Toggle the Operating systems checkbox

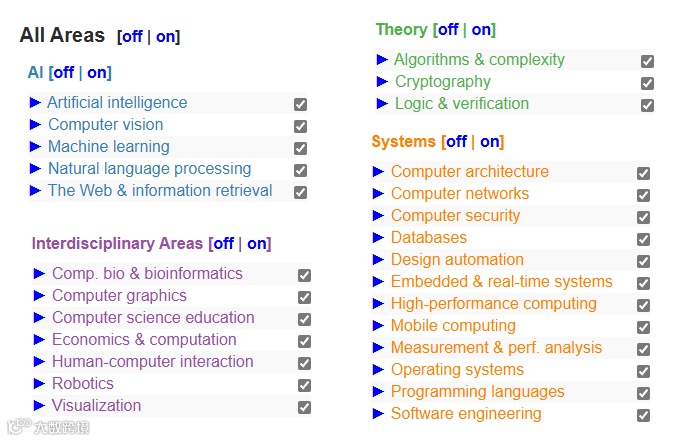pos(643,371)
